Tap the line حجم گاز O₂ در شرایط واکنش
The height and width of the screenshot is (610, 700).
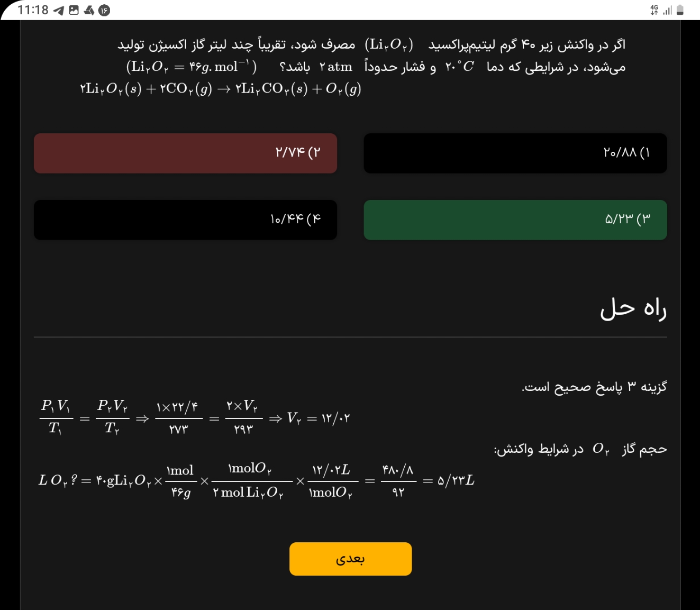tap(580, 449)
